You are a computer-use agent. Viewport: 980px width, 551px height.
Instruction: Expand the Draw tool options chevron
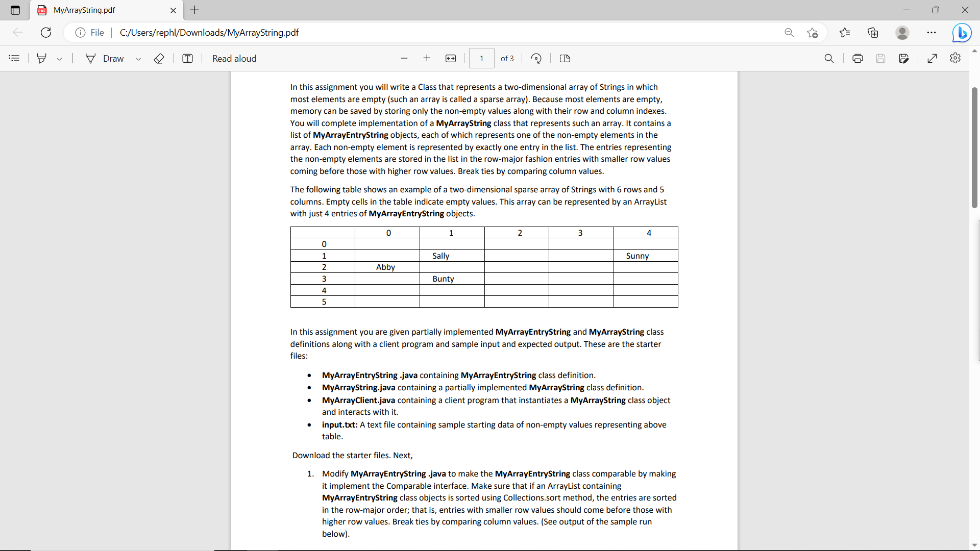tap(138, 59)
